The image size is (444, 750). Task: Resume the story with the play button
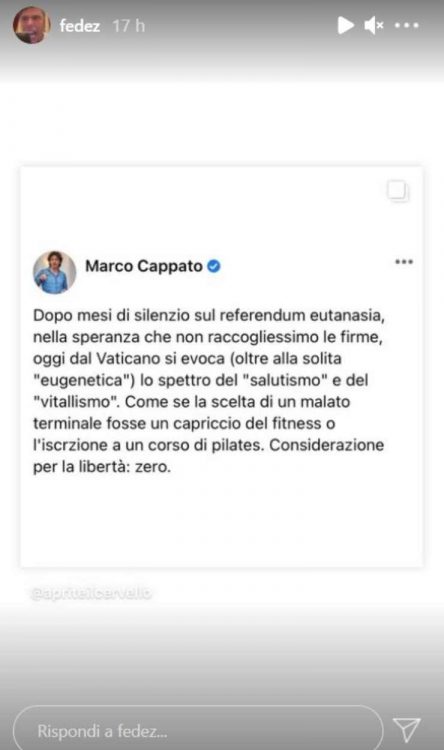point(345,25)
